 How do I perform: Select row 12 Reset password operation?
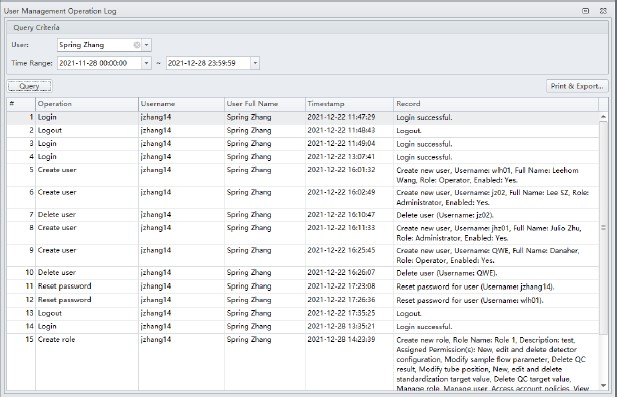tap(64, 300)
